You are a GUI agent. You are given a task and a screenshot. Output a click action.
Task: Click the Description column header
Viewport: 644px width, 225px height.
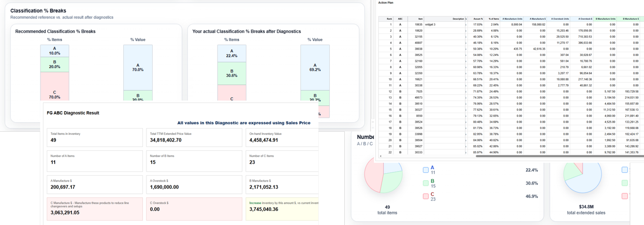click(x=444, y=19)
